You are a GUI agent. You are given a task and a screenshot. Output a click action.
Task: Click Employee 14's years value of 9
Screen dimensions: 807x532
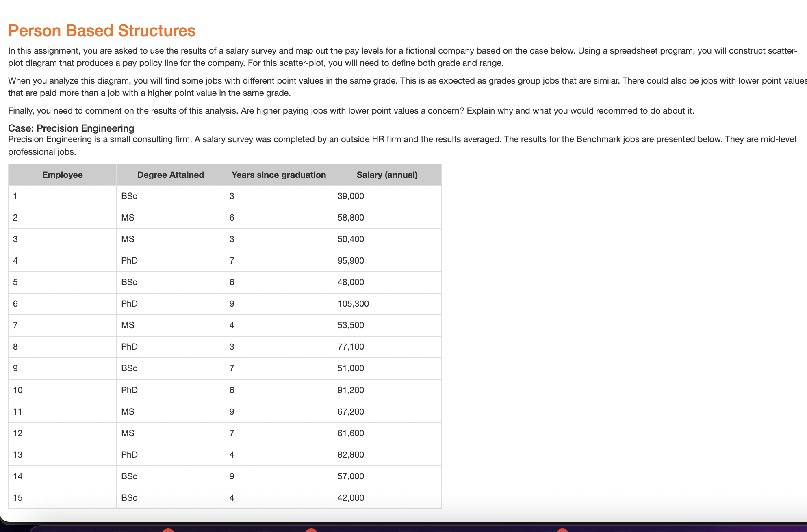232,476
